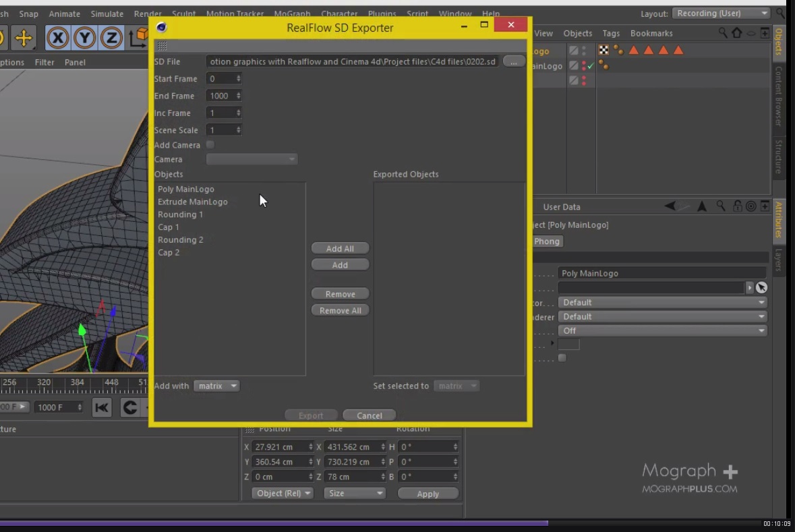Toggle layer square on third object row
This screenshot has height=532, width=795.
pos(573,80)
